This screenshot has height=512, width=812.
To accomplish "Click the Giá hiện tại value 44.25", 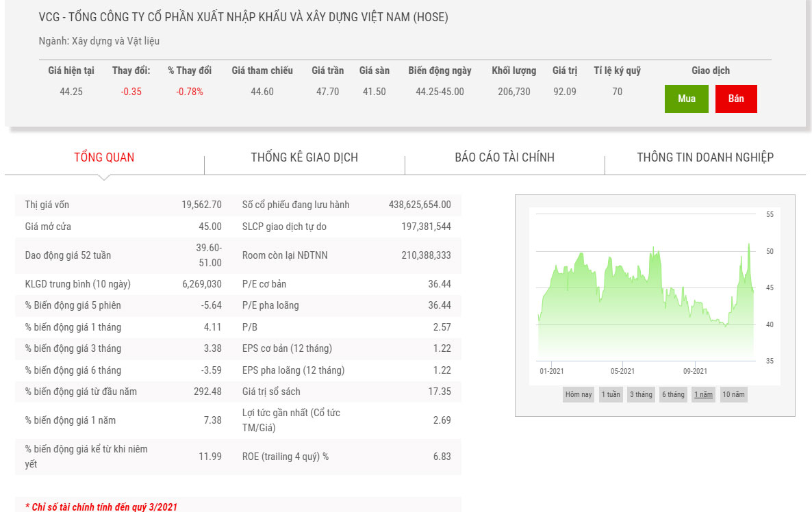I will click(71, 92).
